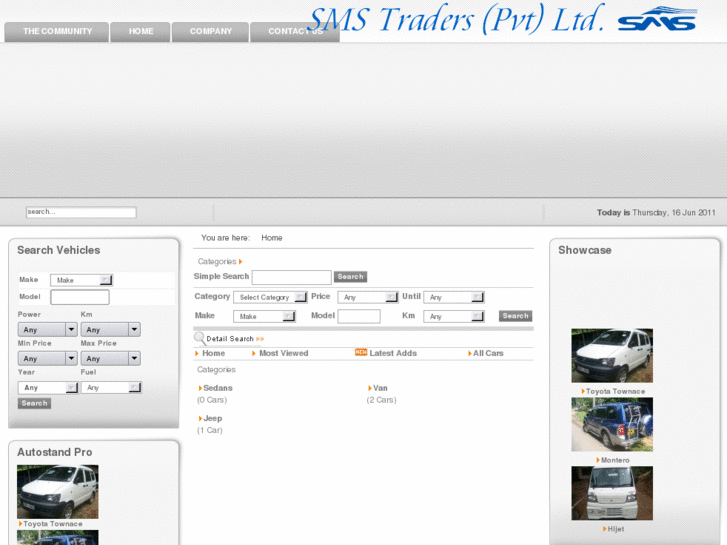This screenshot has height=545, width=727.
Task: Click the Hijet link in Showcase
Action: pyautogui.click(x=616, y=529)
